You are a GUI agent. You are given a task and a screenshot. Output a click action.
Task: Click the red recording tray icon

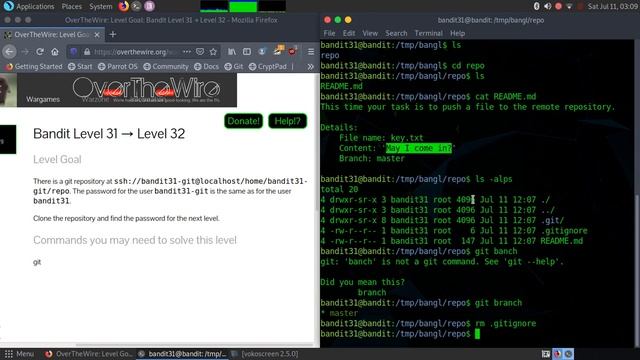[x=558, y=6]
